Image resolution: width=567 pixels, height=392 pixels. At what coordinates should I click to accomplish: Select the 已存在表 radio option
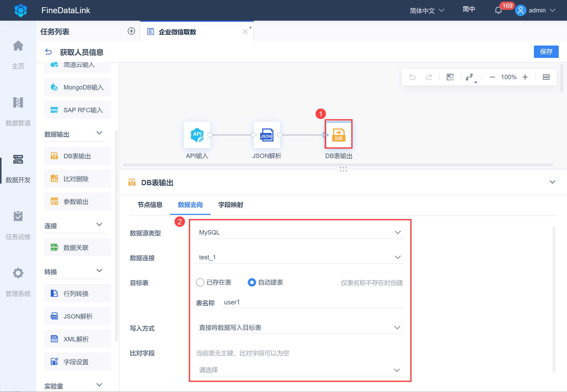[200, 282]
